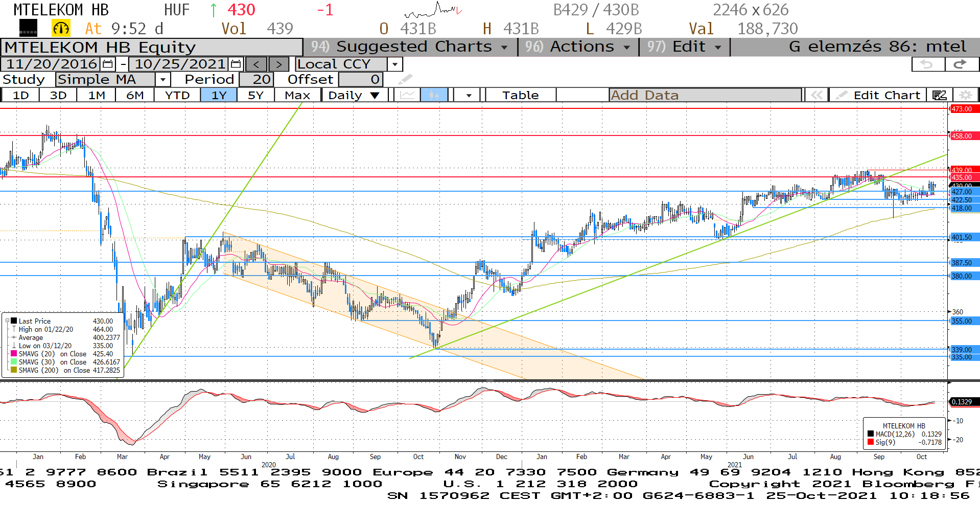Shift date range forward with right arrow
The width and height of the screenshot is (980, 524).
point(278,64)
